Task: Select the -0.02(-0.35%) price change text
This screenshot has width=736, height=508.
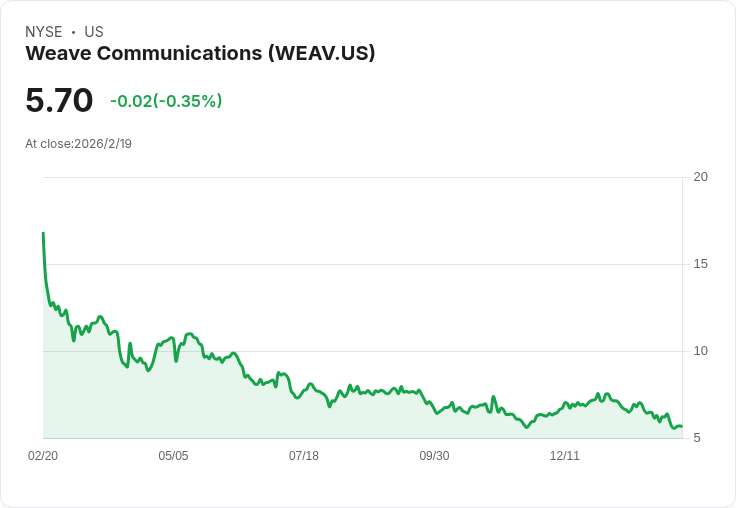Action: pos(166,101)
